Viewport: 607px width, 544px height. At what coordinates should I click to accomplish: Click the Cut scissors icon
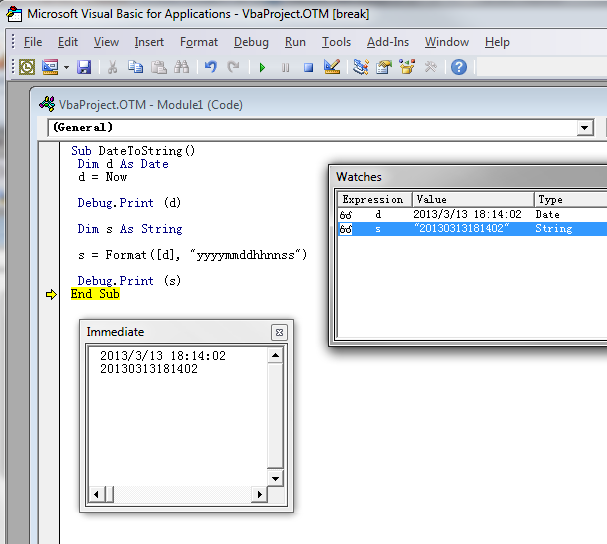[112, 67]
